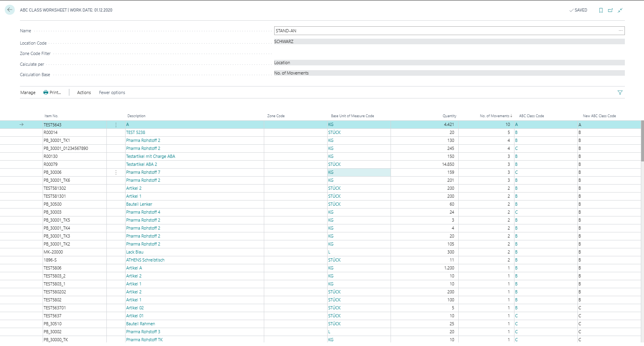Viewport: 644px width, 346px height.
Task: Select the KG cell of PB_30006 row
Action: pos(359,173)
